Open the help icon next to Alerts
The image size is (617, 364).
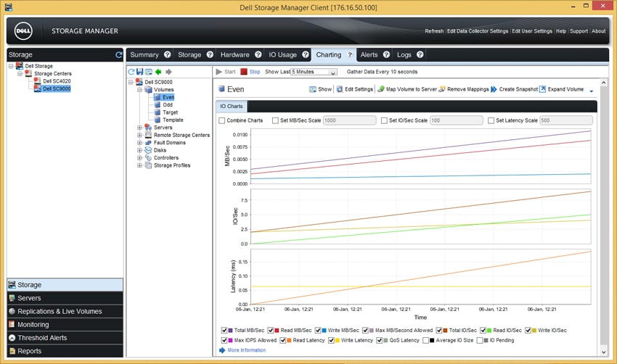coord(386,54)
